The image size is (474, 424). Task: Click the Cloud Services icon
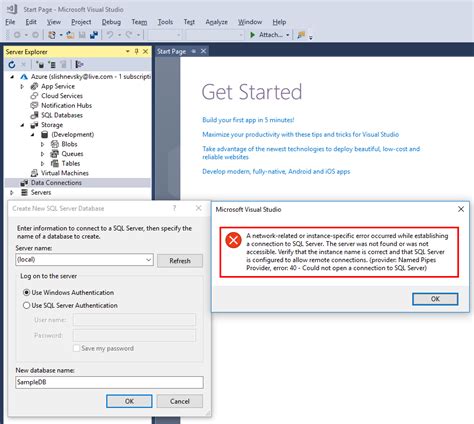(34, 96)
